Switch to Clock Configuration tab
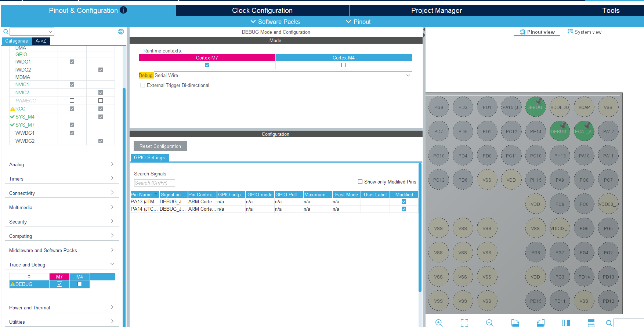Screen dimensions: 644x327 [262, 10]
